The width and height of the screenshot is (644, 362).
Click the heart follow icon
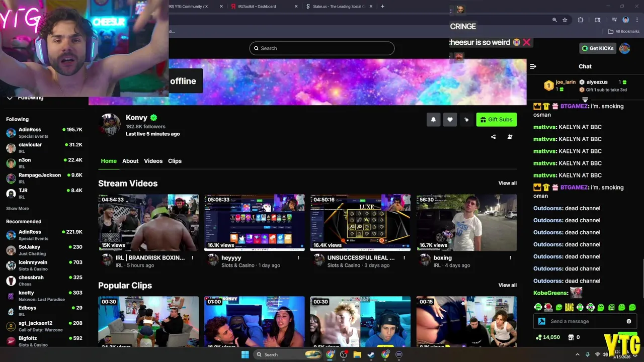[x=450, y=120]
